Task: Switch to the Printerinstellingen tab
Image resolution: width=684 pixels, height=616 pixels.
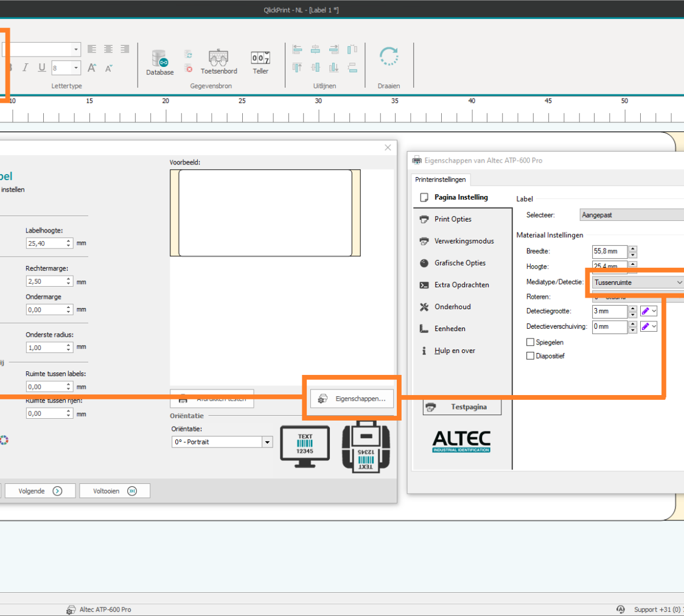Action: [441, 179]
